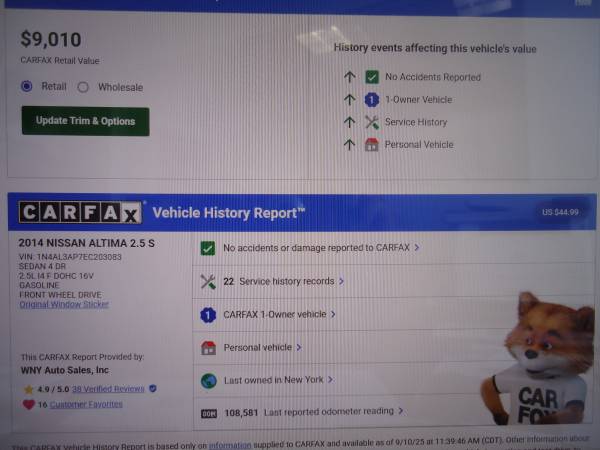Open No accidents or damage reported to CARFAX
The height and width of the screenshot is (450, 600).
[316, 248]
